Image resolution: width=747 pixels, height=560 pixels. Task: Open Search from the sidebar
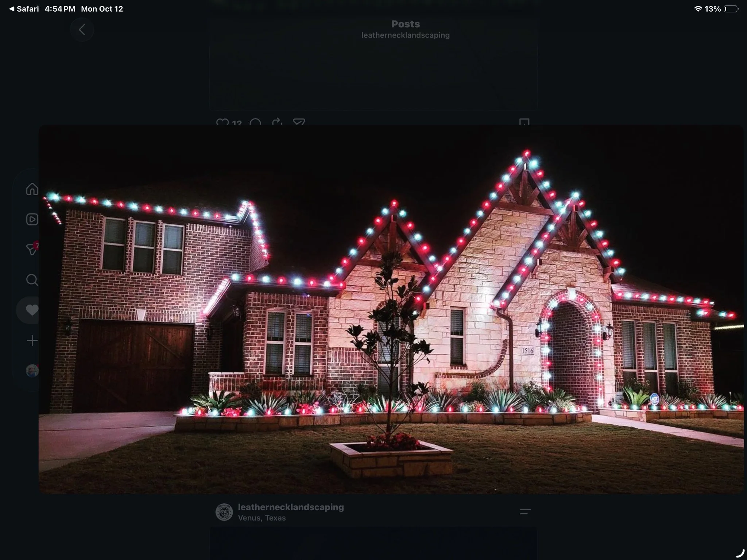(x=32, y=280)
